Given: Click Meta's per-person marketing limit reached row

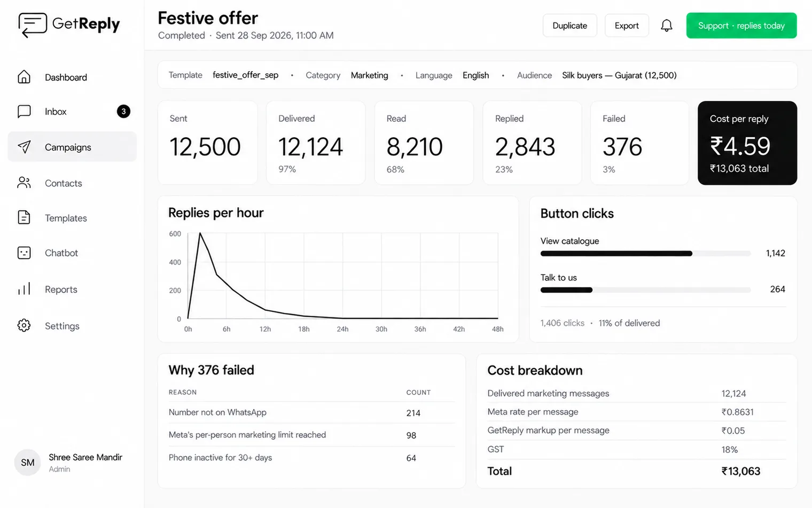Looking at the screenshot, I should tap(311, 435).
